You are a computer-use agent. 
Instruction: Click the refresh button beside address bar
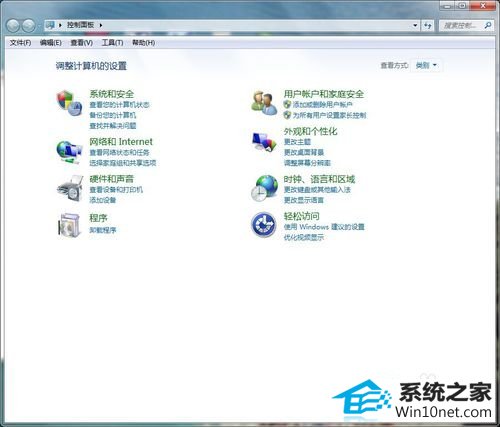[x=428, y=25]
